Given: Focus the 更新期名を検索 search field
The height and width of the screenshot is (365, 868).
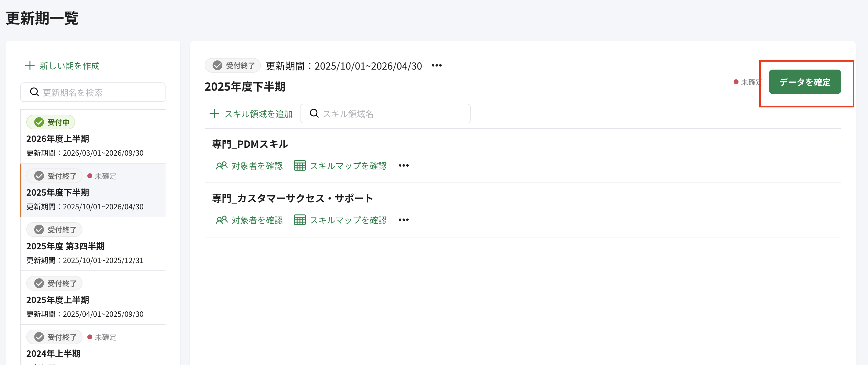Looking at the screenshot, I should pos(93,92).
